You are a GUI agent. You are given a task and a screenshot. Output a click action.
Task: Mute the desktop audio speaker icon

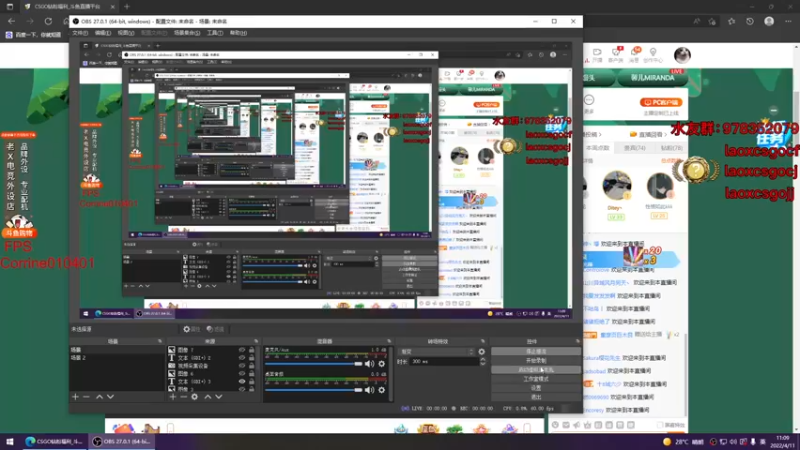coord(369,390)
